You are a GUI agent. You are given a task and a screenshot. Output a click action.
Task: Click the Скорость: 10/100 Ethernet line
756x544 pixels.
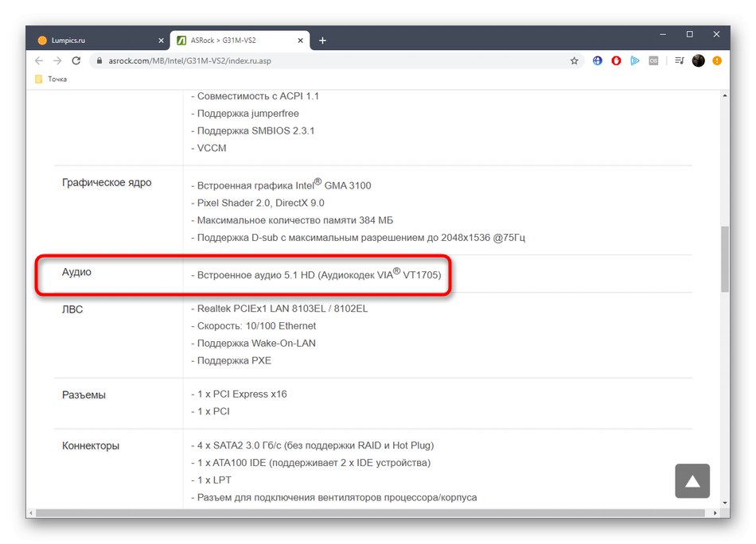254,326
